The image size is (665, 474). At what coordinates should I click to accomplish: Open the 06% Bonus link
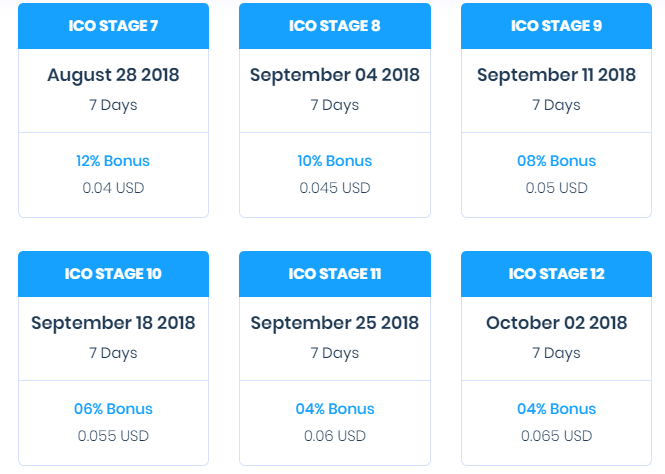[113, 409]
